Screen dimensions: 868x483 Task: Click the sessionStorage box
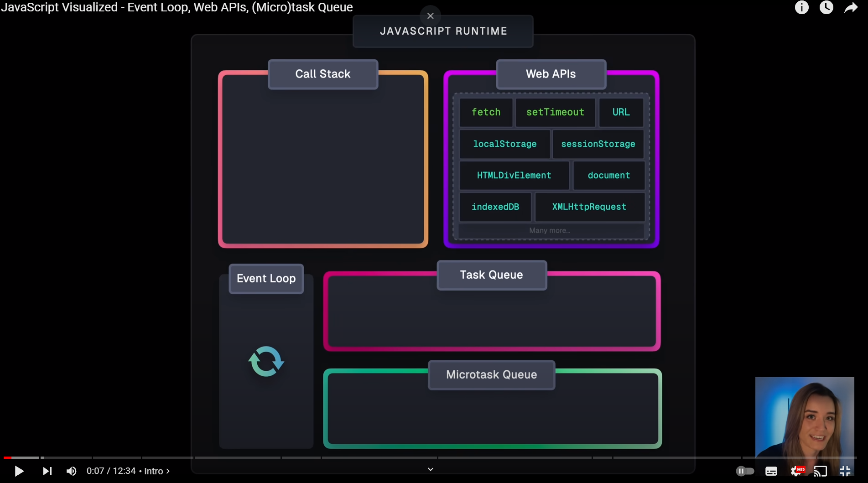pos(598,144)
